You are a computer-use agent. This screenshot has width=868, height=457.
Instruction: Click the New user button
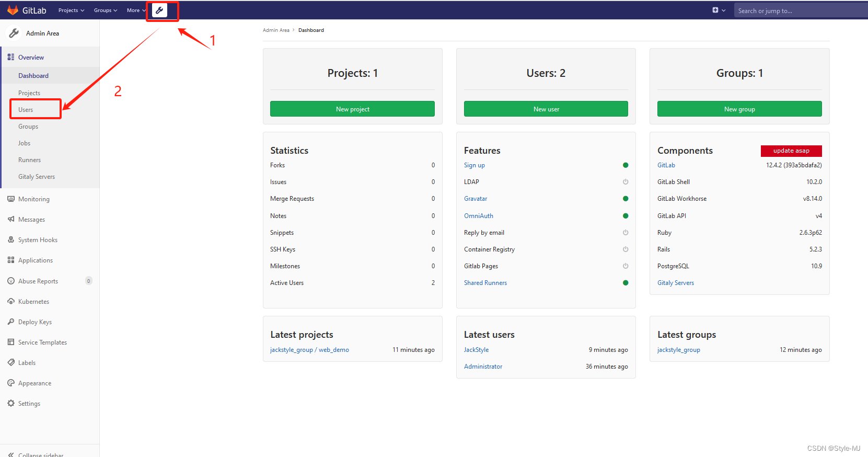click(546, 109)
